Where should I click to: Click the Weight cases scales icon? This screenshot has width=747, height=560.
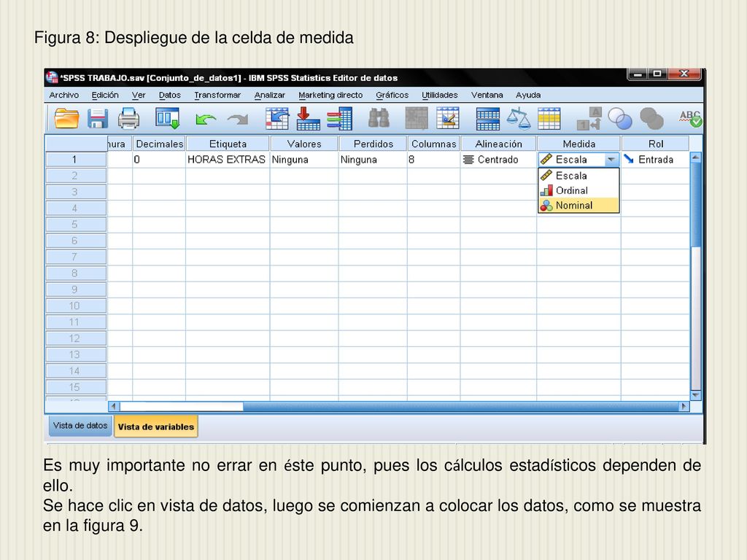(519, 118)
